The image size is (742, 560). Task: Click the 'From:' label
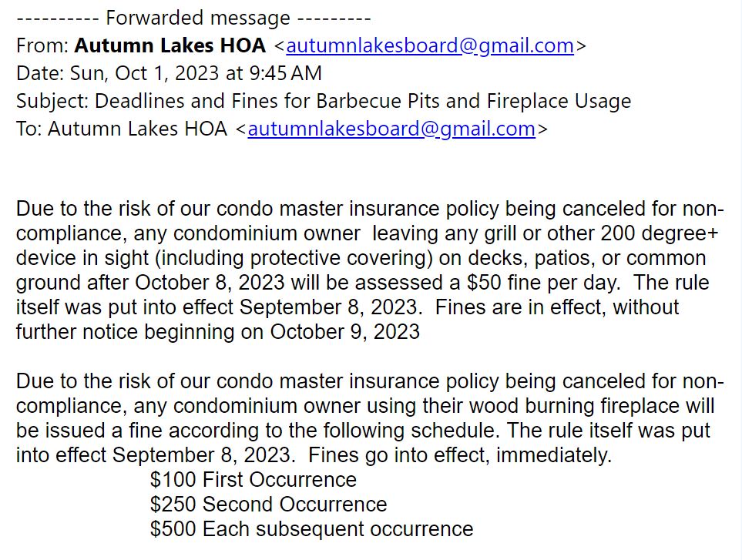[x=42, y=45]
